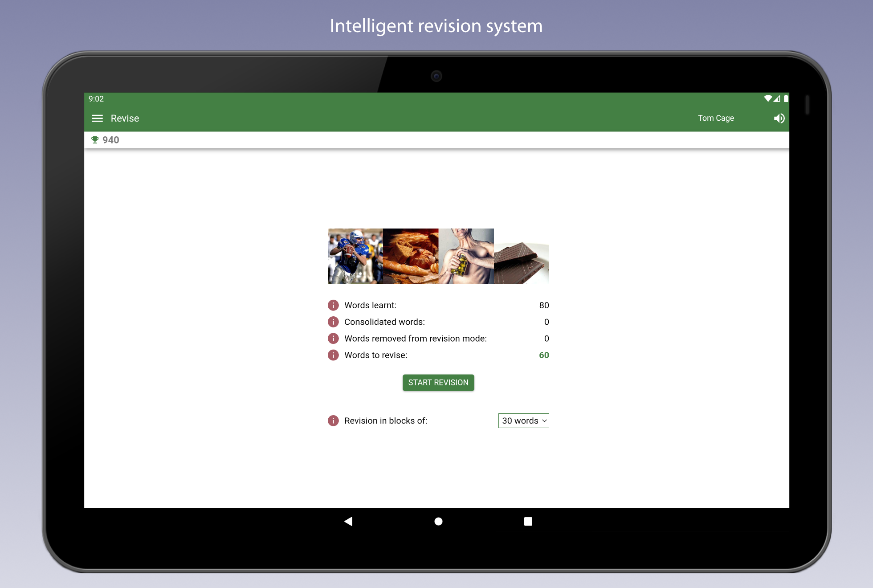Tap the bread loaves thumbnail
Viewport: 873px width, 588px height.
[x=411, y=256]
